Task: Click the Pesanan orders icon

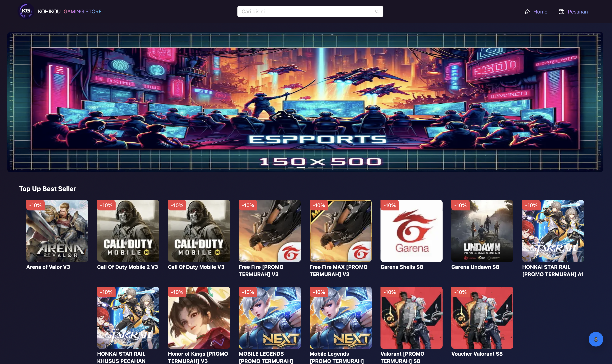Action: pyautogui.click(x=561, y=12)
